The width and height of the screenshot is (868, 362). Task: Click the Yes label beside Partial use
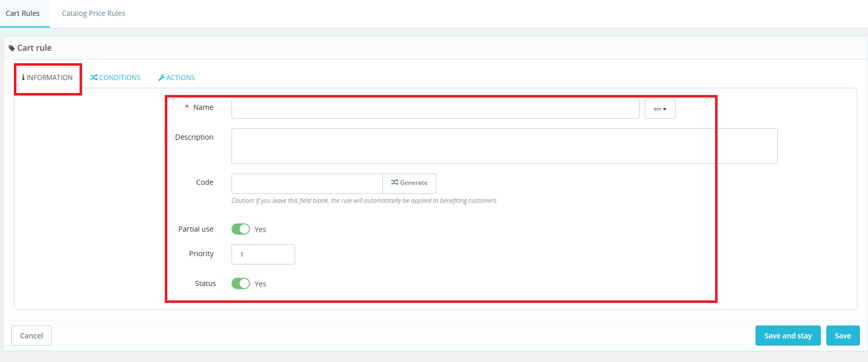(260, 230)
